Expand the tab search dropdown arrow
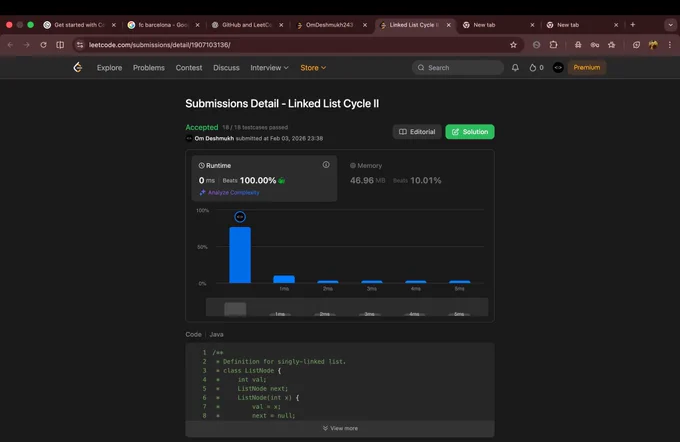This screenshot has width=680, height=442. pos(670,25)
